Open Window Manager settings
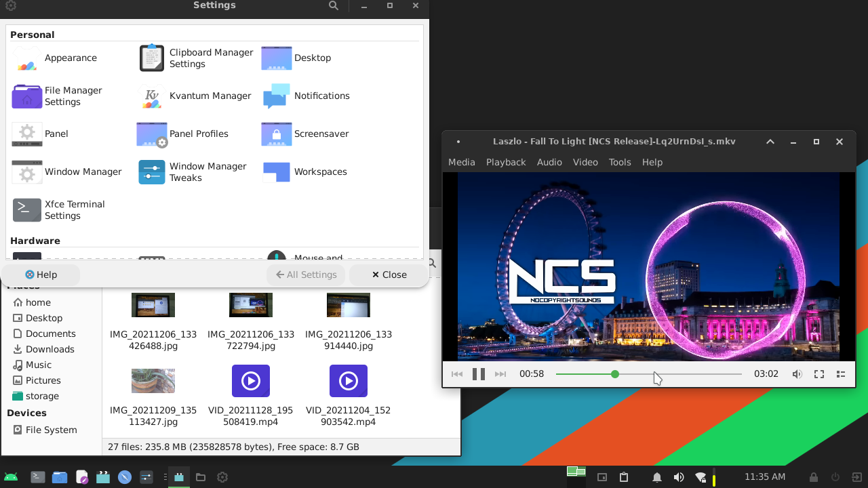Screen dimensions: 868x488 (x=67, y=172)
